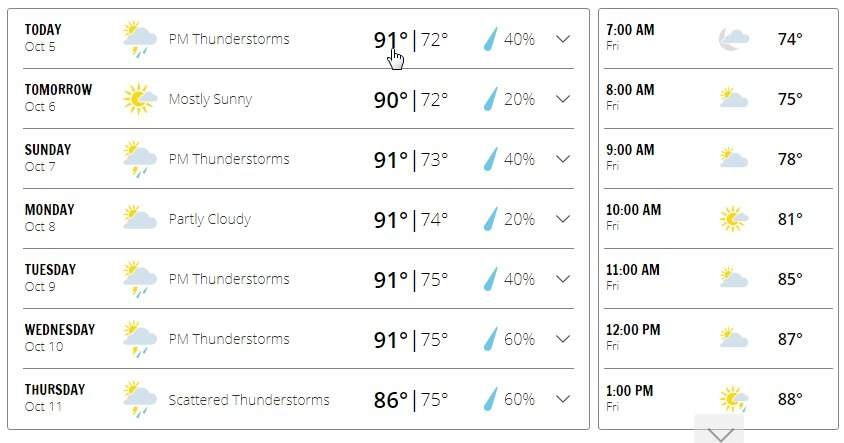The image size is (844, 443).
Task: Click the 10:00 AM sunny icon
Action: pyautogui.click(x=733, y=219)
